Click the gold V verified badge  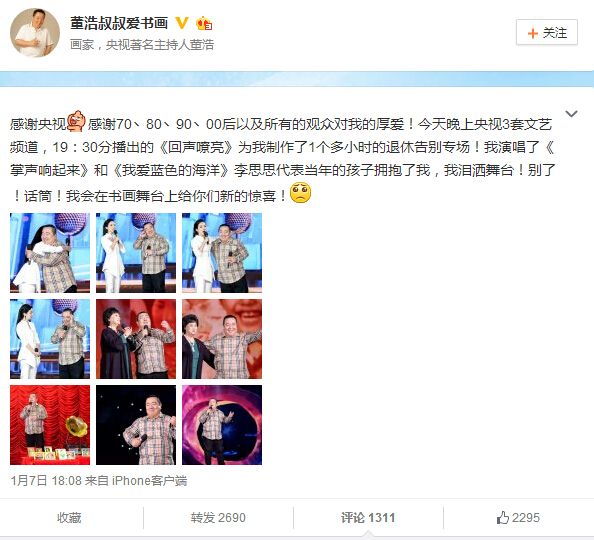tap(182, 23)
